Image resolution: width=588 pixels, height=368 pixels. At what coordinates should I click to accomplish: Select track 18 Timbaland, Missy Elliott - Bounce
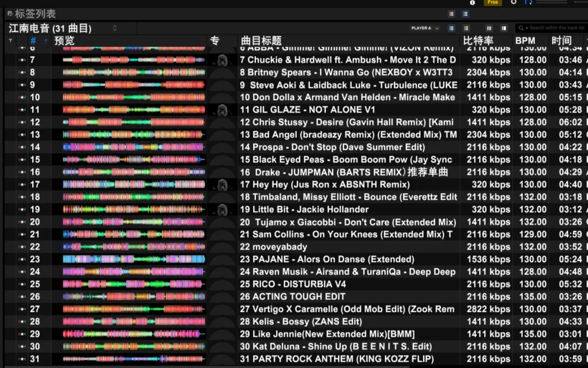coord(349,197)
